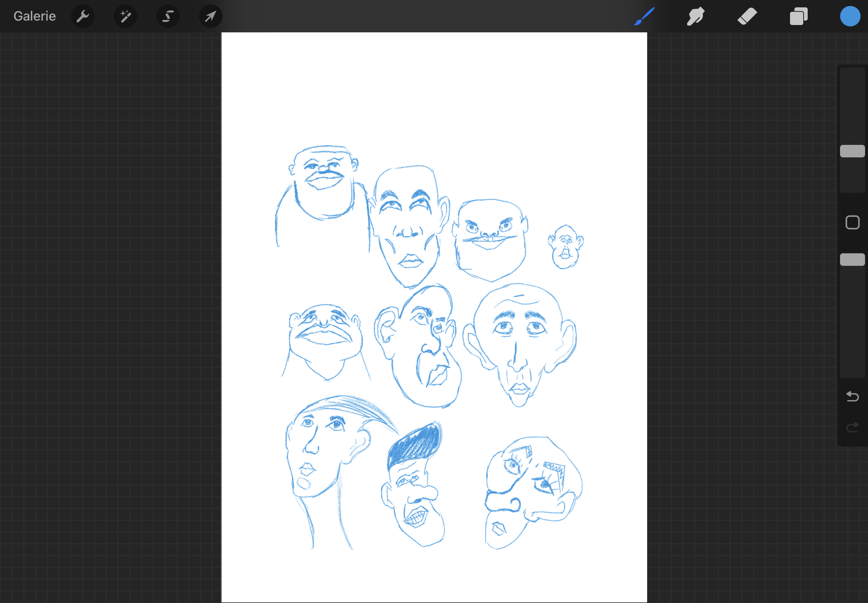Redo the undone stroke
This screenshot has width=868, height=603.
click(852, 427)
